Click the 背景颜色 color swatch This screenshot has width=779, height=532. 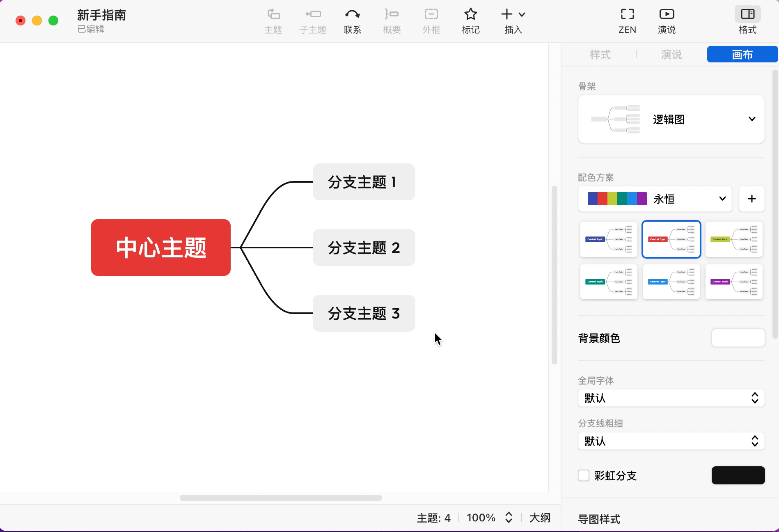(x=738, y=338)
